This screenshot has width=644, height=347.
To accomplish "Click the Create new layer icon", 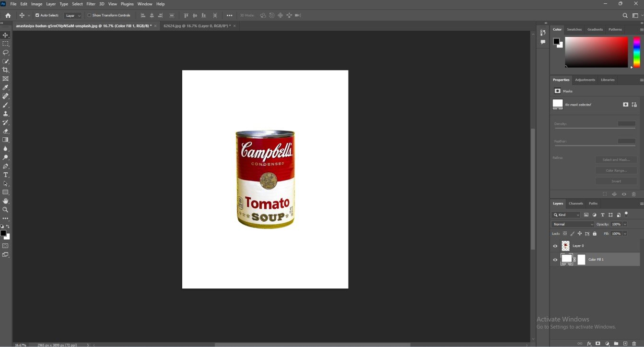I will tap(625, 344).
